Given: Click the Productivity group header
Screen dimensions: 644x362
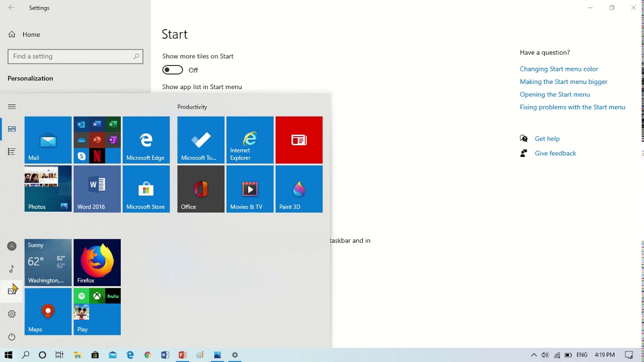Looking at the screenshot, I should (192, 107).
